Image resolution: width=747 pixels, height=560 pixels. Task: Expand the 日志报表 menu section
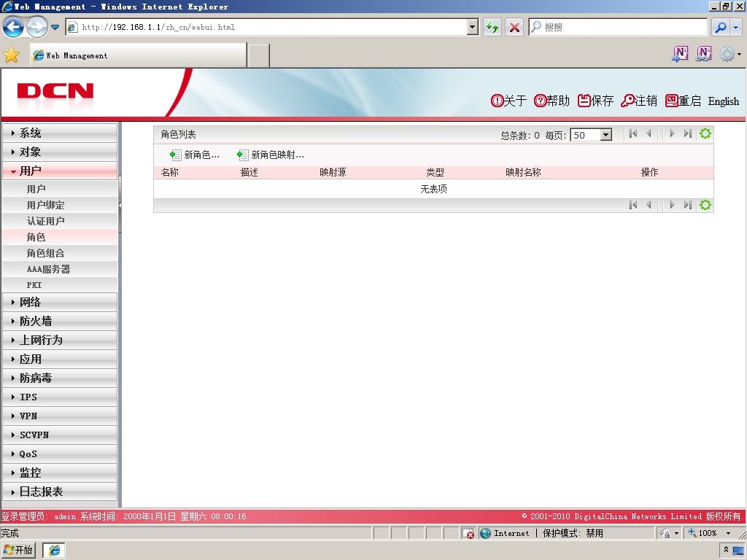60,491
